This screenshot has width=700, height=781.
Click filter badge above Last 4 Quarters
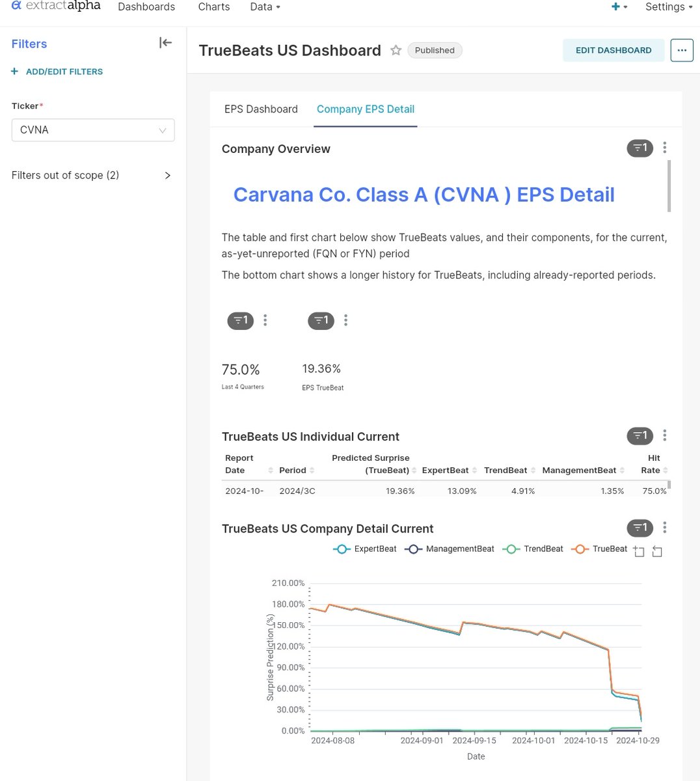240,320
